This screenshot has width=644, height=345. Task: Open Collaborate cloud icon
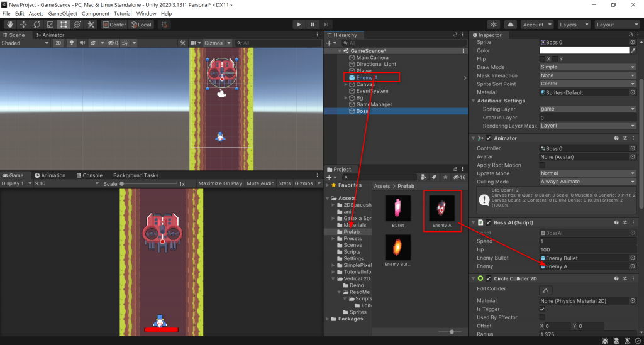(x=510, y=25)
